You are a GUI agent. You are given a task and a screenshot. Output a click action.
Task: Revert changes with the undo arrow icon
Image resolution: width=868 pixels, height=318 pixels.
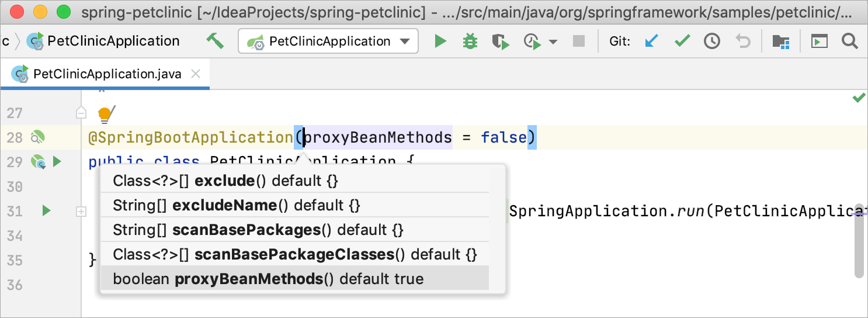coord(742,41)
